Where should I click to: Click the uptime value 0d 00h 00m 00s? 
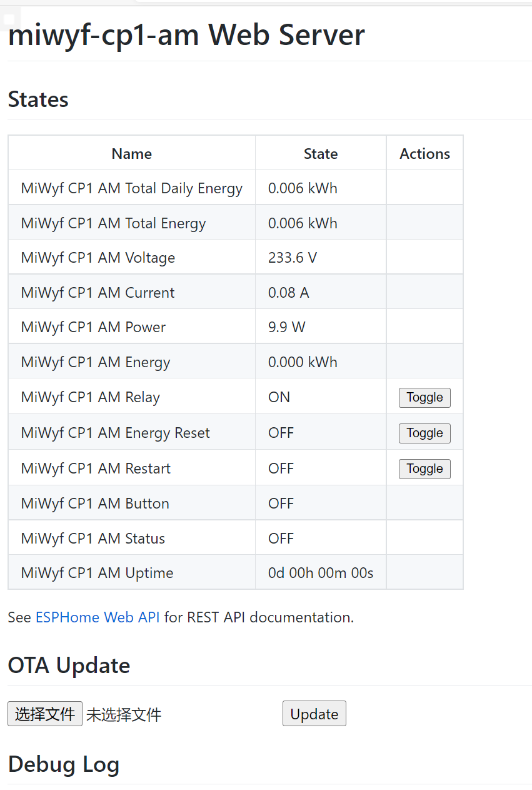321,573
